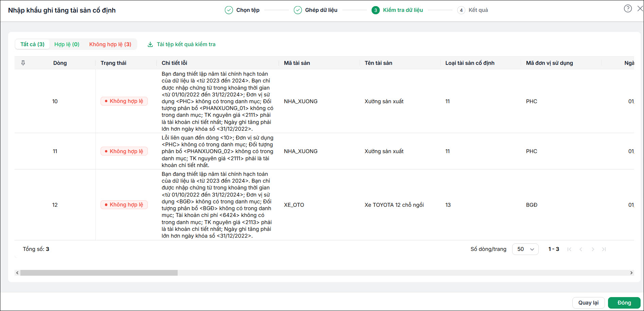The height and width of the screenshot is (311, 644).
Task: Click the Mã đơn vị sử dụng column header
Action: (549, 63)
